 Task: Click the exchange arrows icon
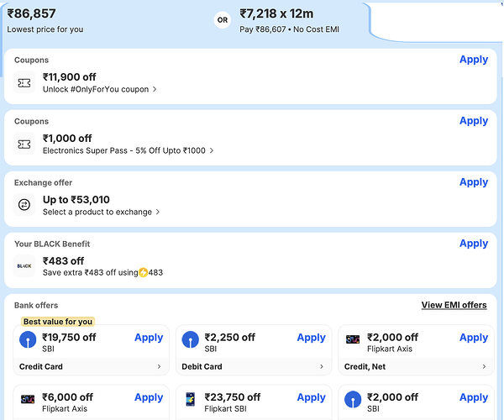pyautogui.click(x=24, y=205)
